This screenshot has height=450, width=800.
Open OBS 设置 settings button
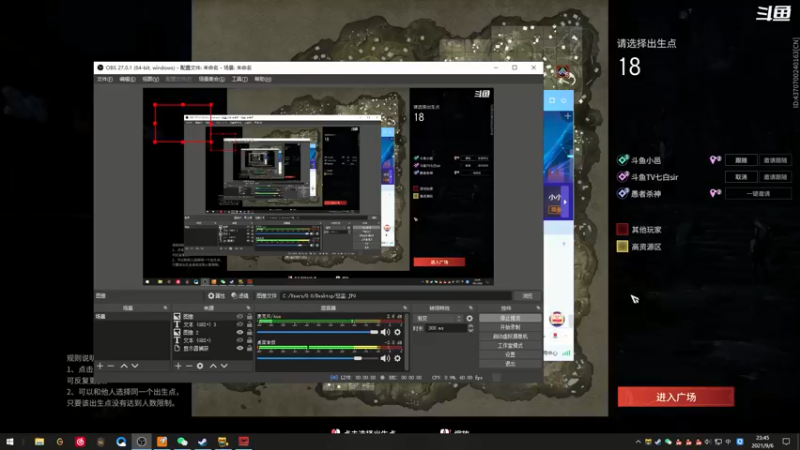point(510,355)
